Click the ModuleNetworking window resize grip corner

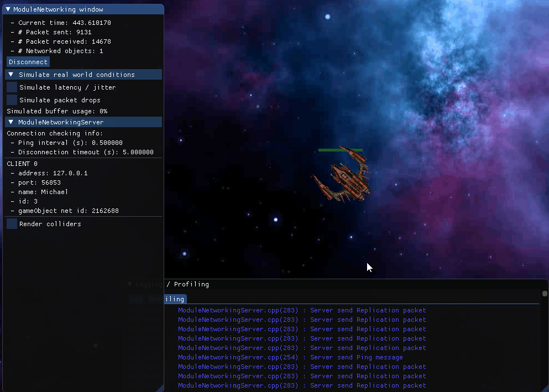160,388
